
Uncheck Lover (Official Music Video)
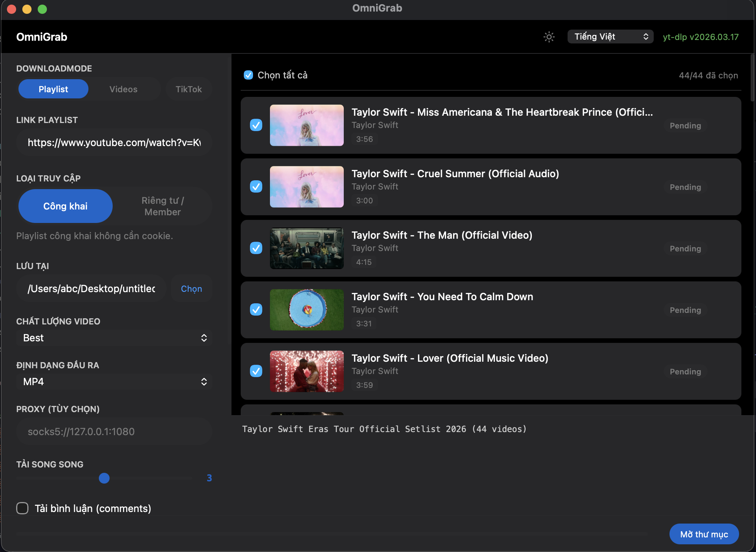(256, 371)
